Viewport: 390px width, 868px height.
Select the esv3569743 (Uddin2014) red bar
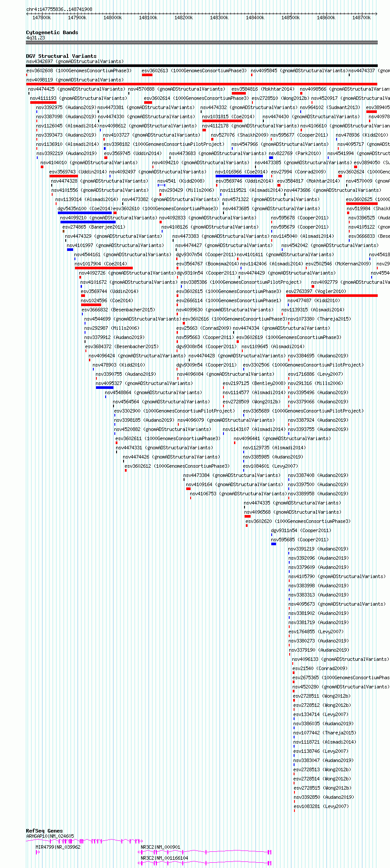coord(64,176)
